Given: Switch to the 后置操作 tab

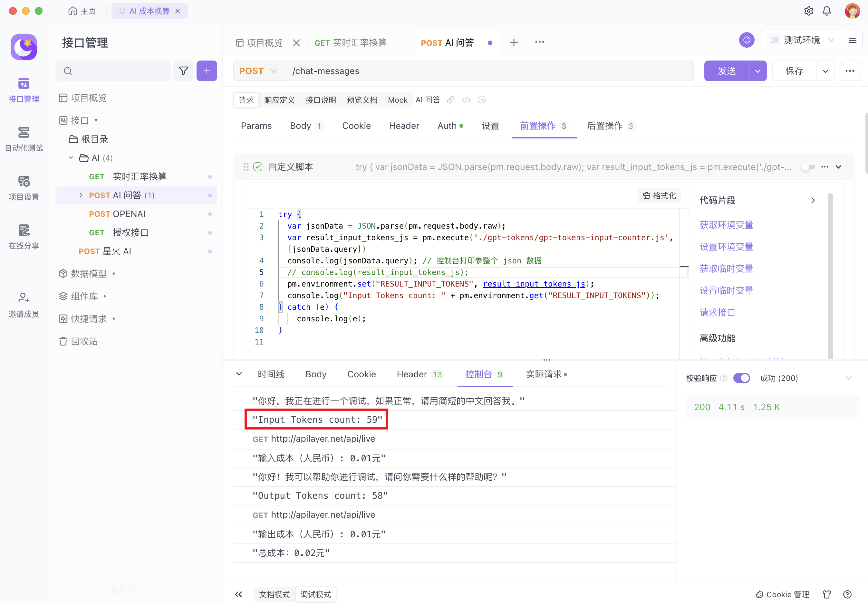Looking at the screenshot, I should point(604,126).
